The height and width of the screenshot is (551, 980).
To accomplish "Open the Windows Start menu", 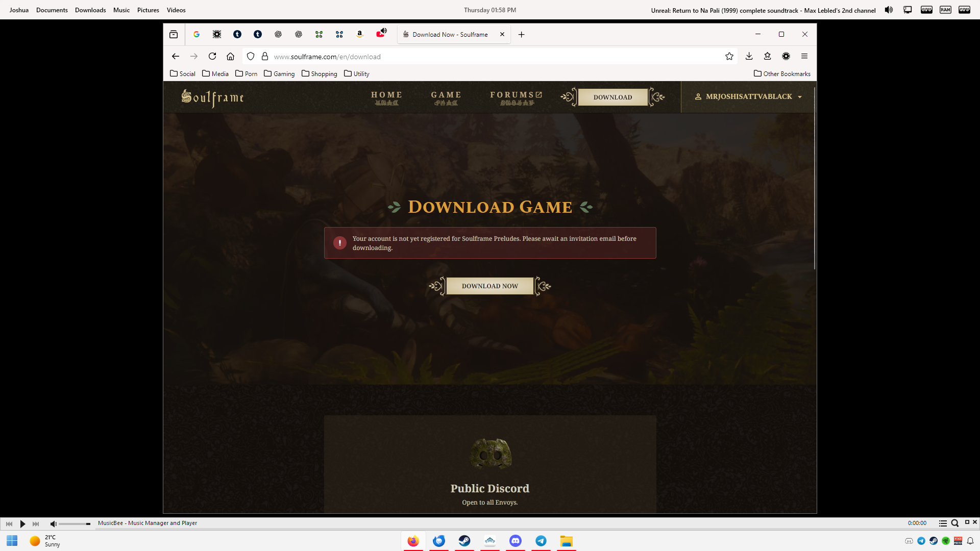I will click(12, 541).
